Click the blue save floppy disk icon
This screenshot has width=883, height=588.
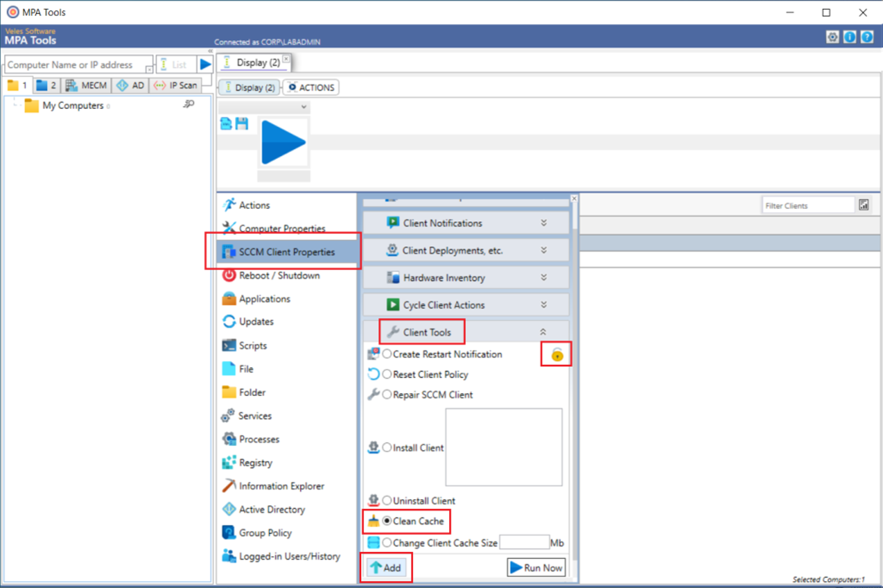[x=242, y=123]
